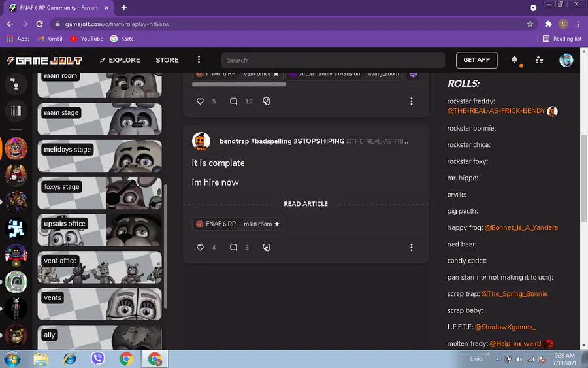Bookmark page with the star icon
Image resolution: width=588 pixels, height=368 pixels.
(530, 24)
